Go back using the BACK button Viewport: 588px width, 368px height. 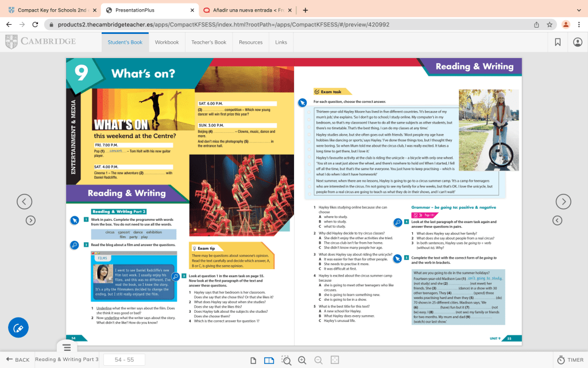coord(17,360)
